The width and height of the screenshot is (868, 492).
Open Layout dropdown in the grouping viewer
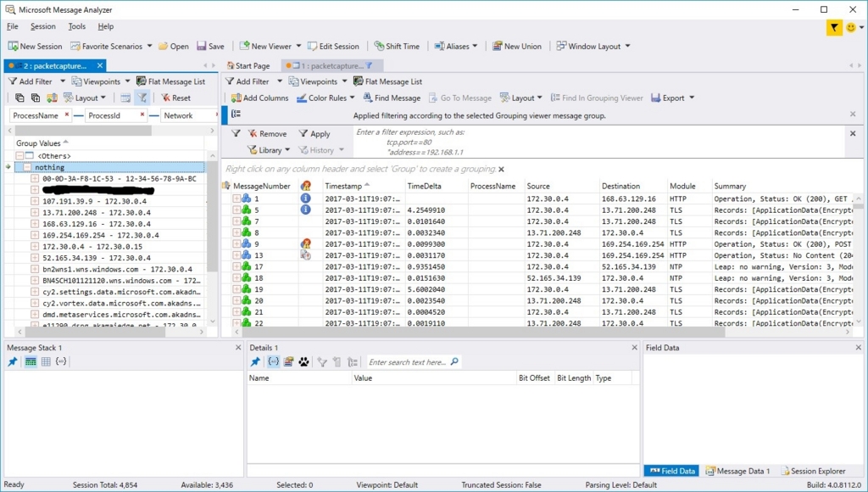pos(84,98)
